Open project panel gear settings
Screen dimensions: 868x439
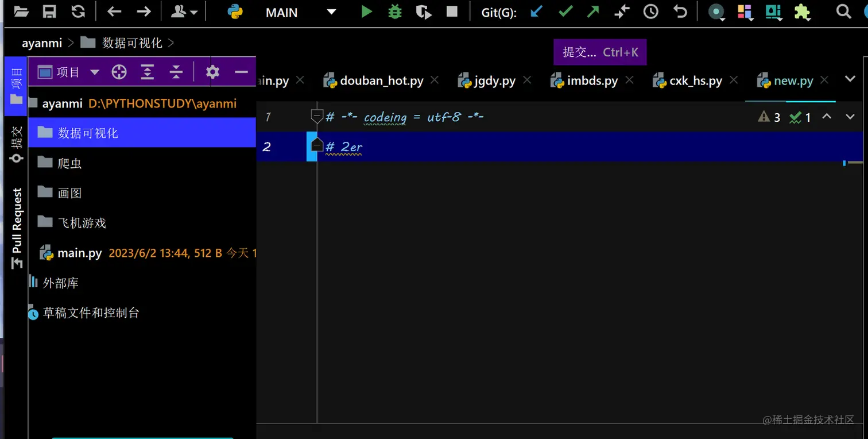(213, 72)
